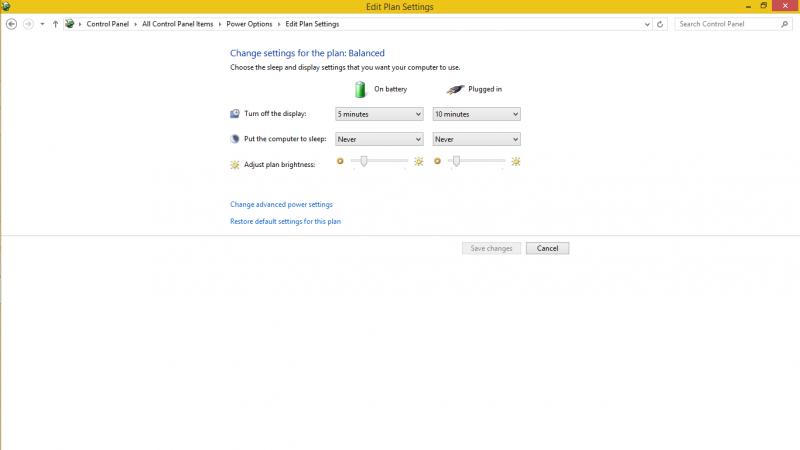Click the search magnifier icon
Image resolution: width=800 pixels, height=450 pixels.
point(785,24)
